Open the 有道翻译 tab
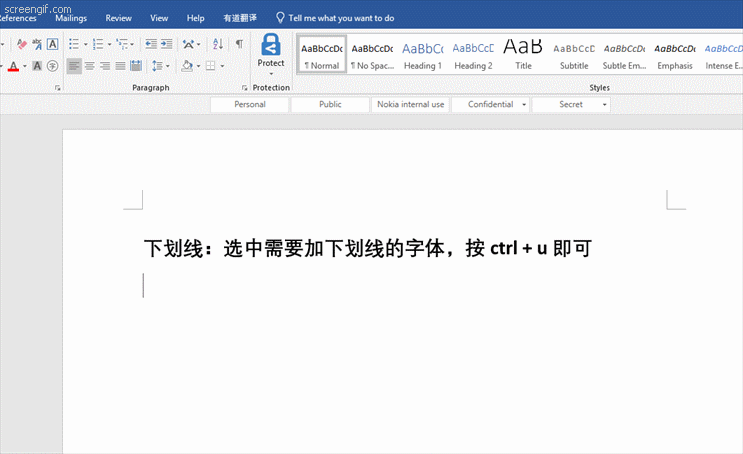Viewport: 743px width, 454px height. (240, 18)
